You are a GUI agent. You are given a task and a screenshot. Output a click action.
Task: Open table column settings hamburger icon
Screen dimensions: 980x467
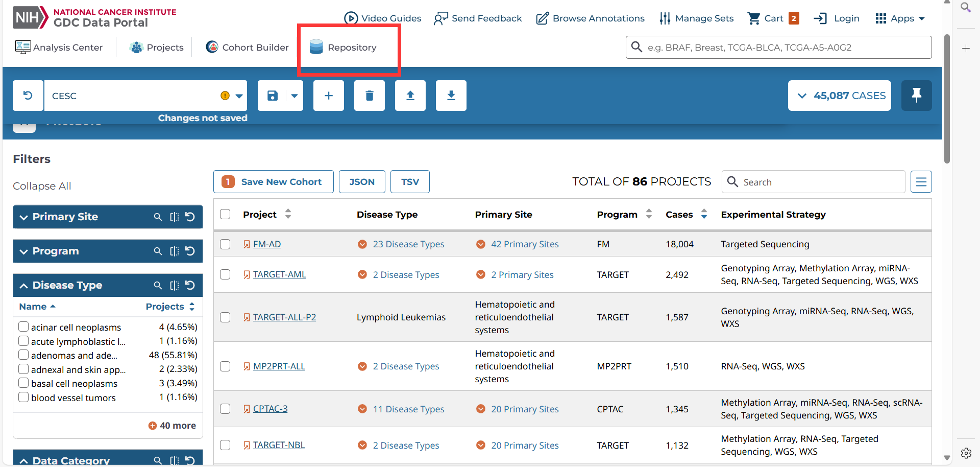[921, 182]
